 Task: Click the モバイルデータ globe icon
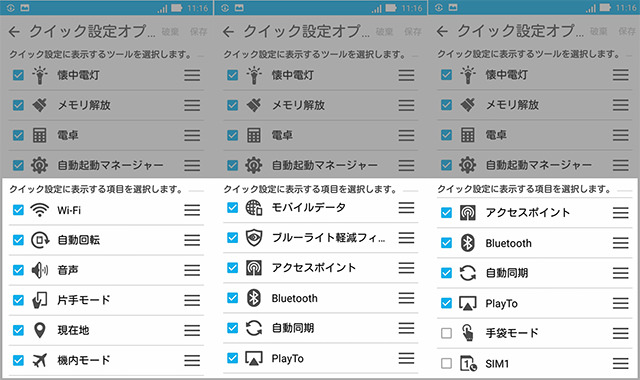(253, 208)
